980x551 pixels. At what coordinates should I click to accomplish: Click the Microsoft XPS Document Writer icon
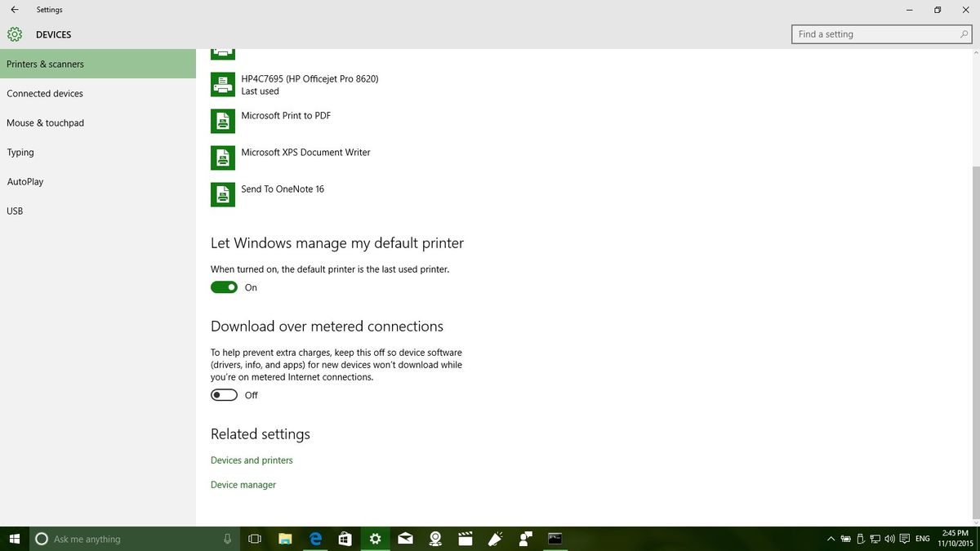click(x=222, y=157)
